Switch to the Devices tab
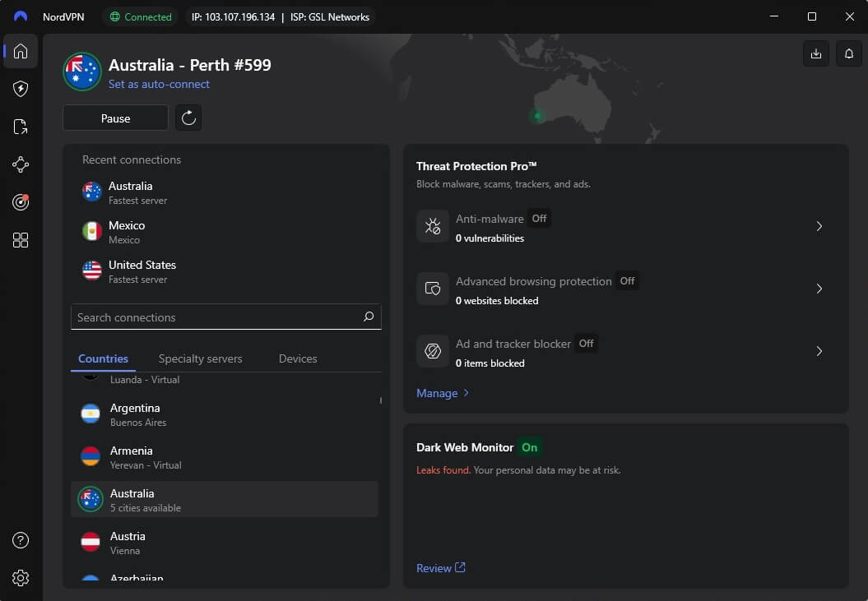Screen dimensions: 868x601 tap(297, 358)
